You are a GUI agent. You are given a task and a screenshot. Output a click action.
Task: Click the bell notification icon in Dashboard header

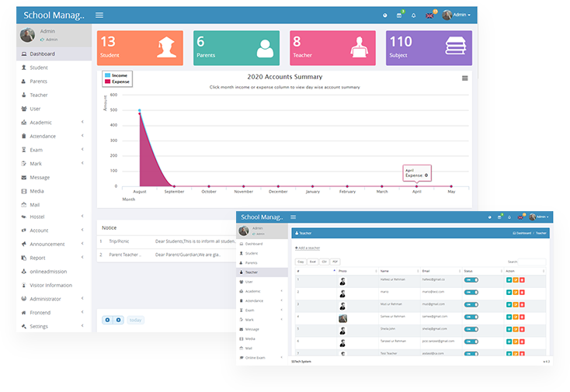[414, 16]
